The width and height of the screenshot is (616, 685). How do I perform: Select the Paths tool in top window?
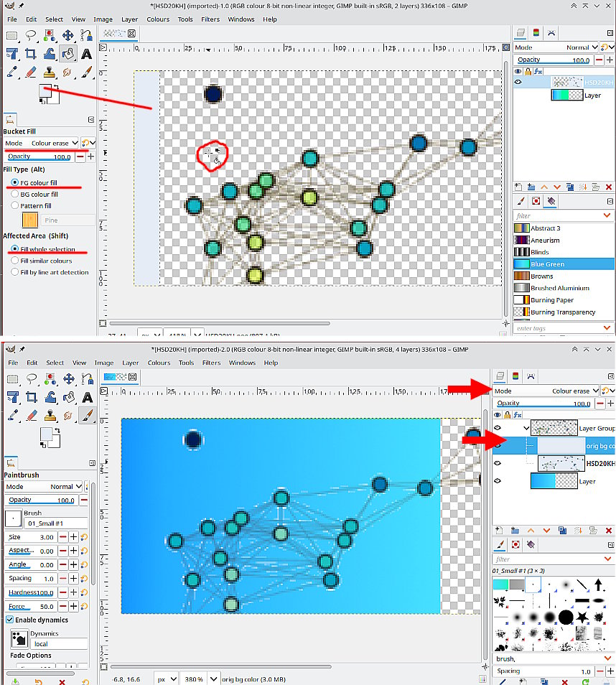click(86, 35)
